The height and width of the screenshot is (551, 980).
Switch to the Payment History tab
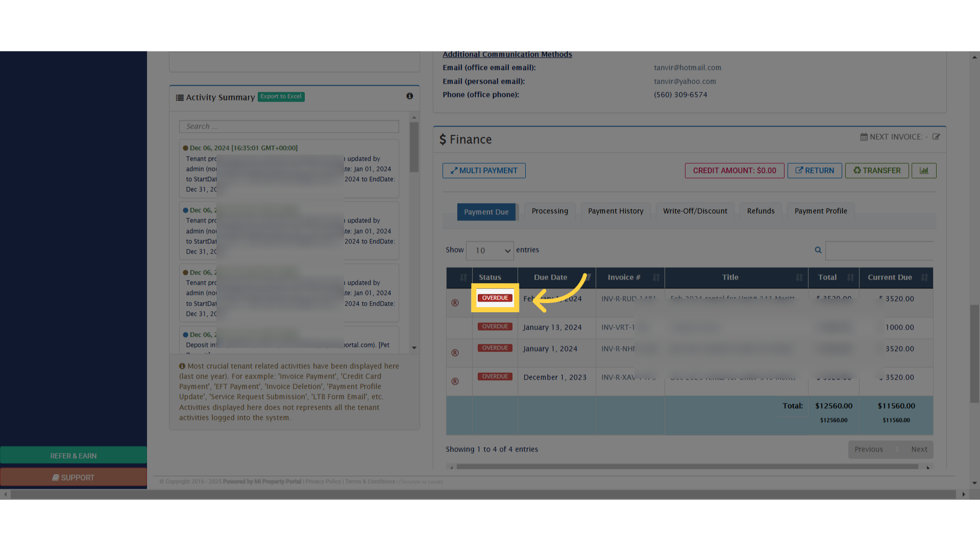(x=616, y=211)
